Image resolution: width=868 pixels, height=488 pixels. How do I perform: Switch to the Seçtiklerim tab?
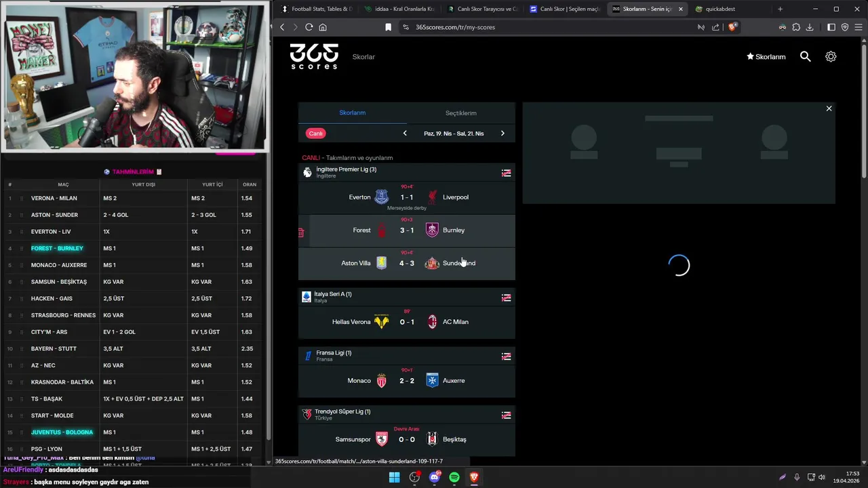(461, 113)
